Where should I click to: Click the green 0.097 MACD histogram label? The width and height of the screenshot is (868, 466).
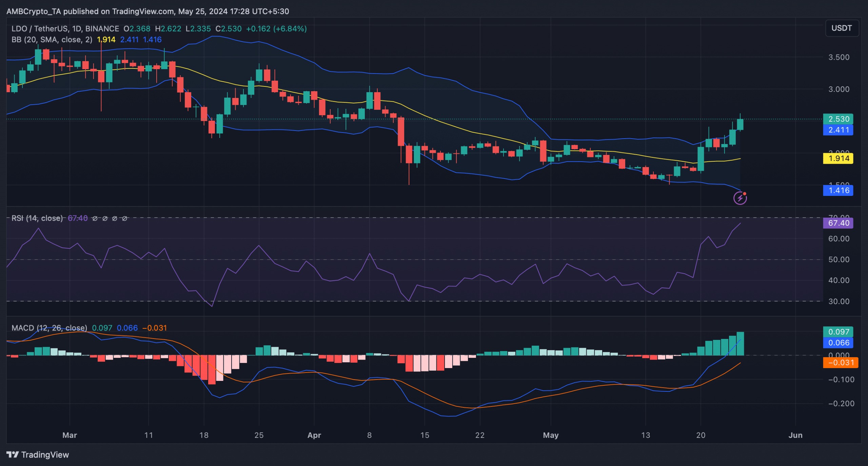tap(838, 332)
